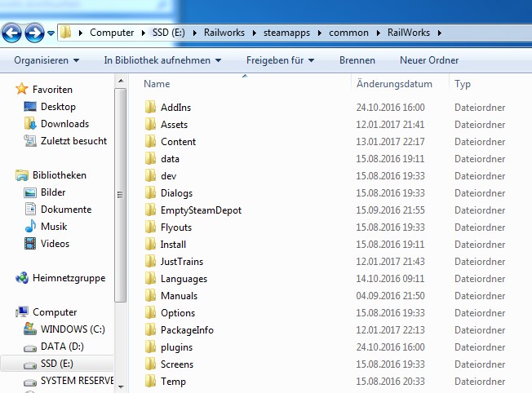
Task: Select the data folder icon
Action: [x=150, y=158]
